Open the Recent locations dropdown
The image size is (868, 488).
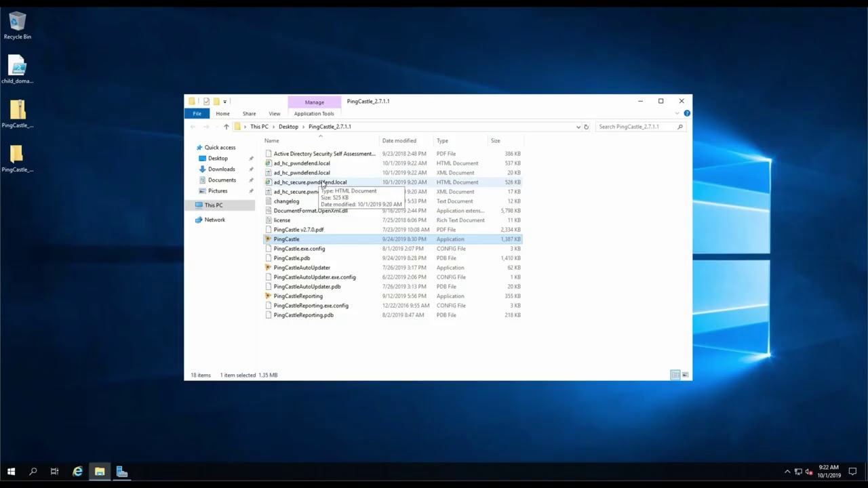click(216, 127)
